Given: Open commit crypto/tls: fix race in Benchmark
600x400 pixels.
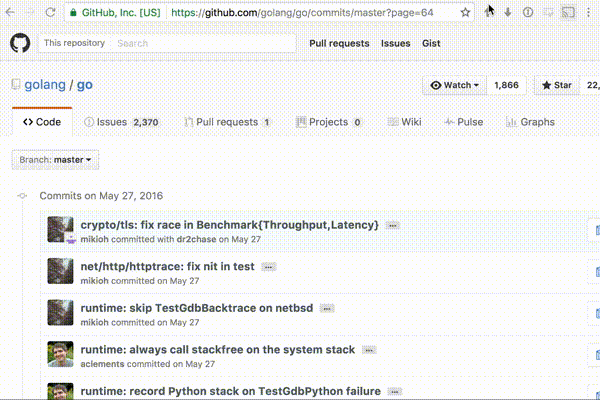Looking at the screenshot, I should [229, 225].
